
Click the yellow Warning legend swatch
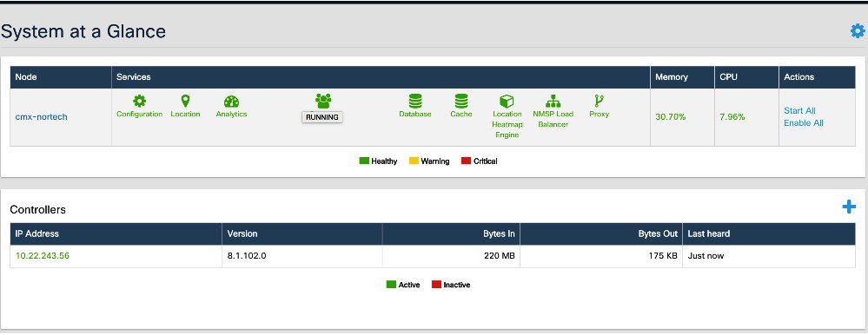[x=414, y=161]
